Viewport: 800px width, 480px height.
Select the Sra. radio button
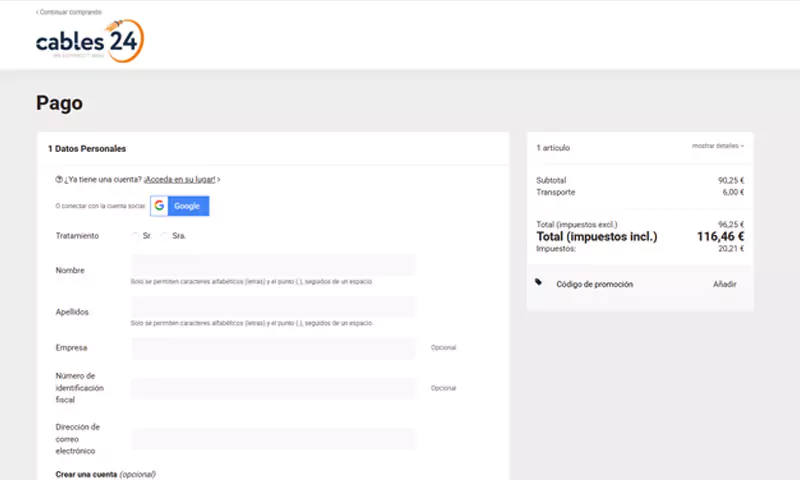tap(165, 236)
